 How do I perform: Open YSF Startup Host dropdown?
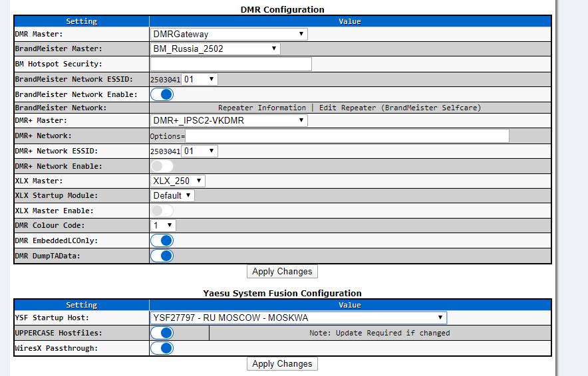(299, 318)
